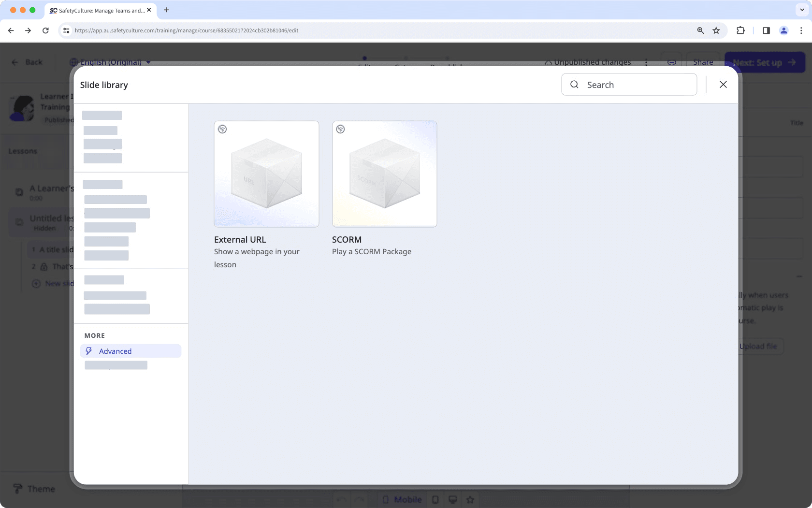The height and width of the screenshot is (508, 812).
Task: Open the Theme panel at bottom left
Action: (x=34, y=489)
